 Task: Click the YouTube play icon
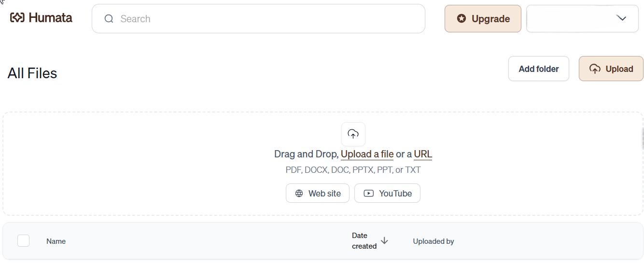[369, 193]
